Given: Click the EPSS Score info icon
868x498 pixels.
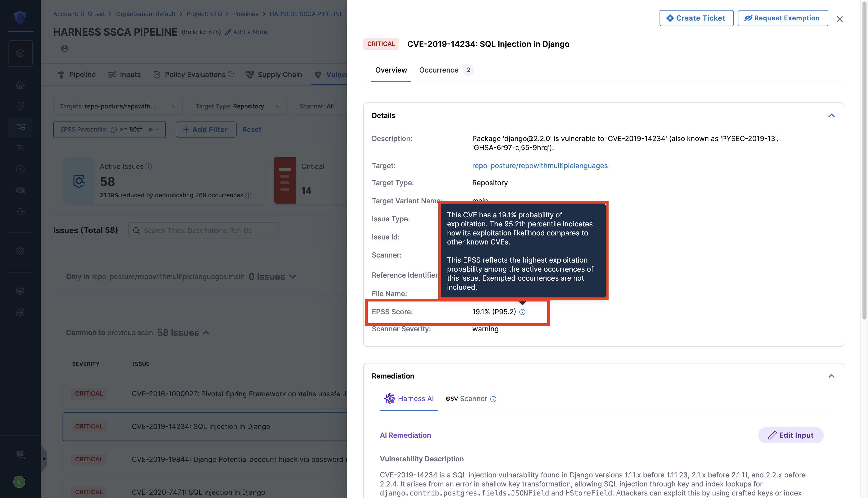Looking at the screenshot, I should coord(522,312).
